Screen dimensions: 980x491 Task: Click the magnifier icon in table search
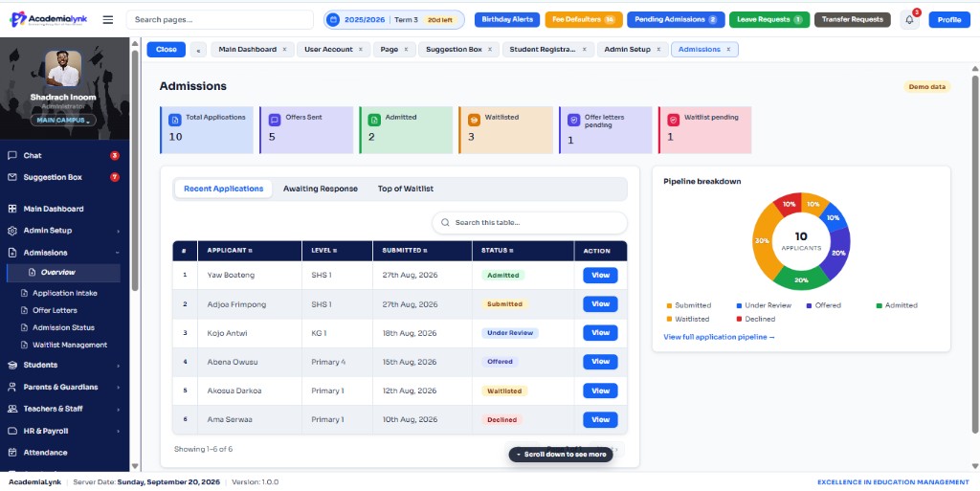coord(446,222)
